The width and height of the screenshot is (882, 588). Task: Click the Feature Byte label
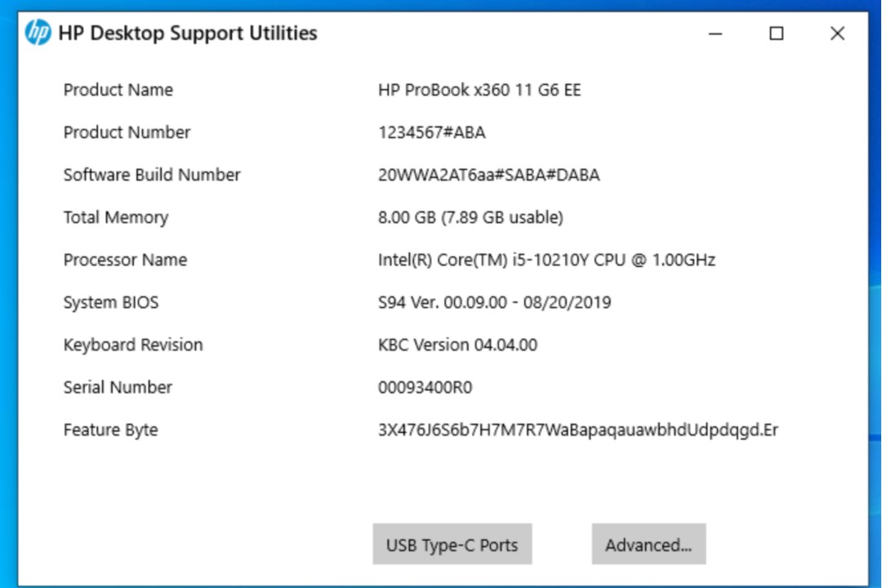(111, 430)
